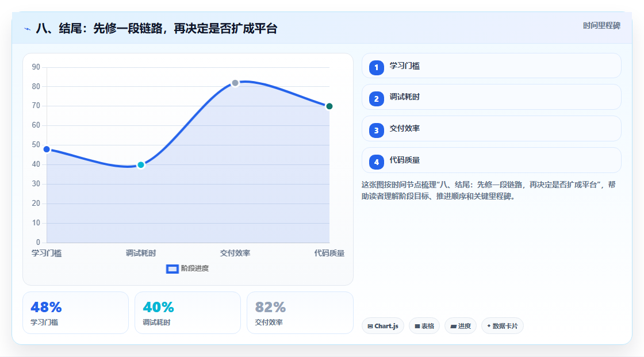Click step number 3 badge

pyautogui.click(x=376, y=130)
